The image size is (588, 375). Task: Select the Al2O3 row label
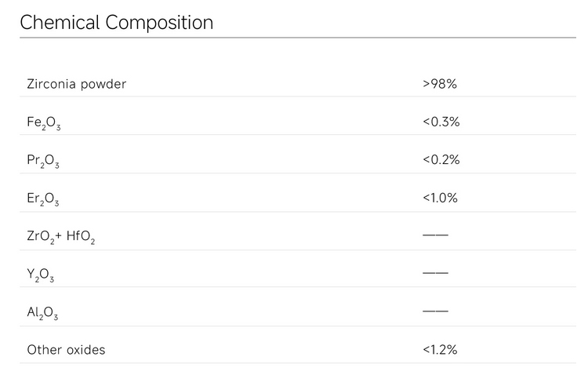pyautogui.click(x=42, y=313)
